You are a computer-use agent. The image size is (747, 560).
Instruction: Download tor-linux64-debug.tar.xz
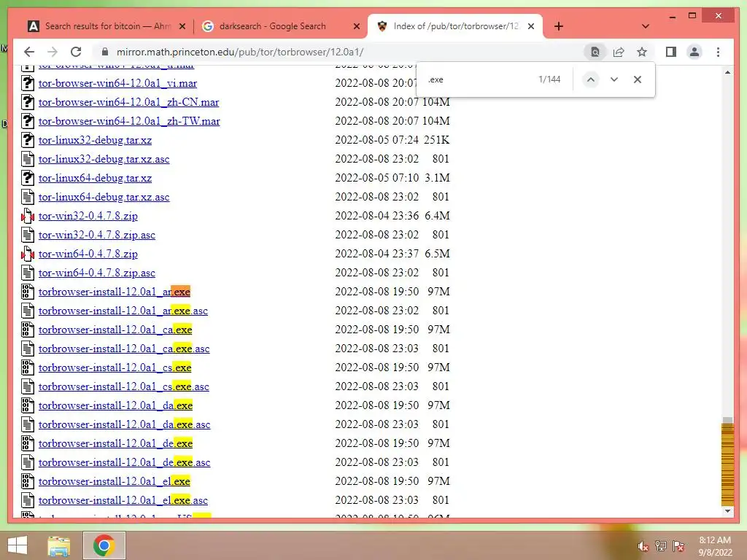[x=96, y=178]
